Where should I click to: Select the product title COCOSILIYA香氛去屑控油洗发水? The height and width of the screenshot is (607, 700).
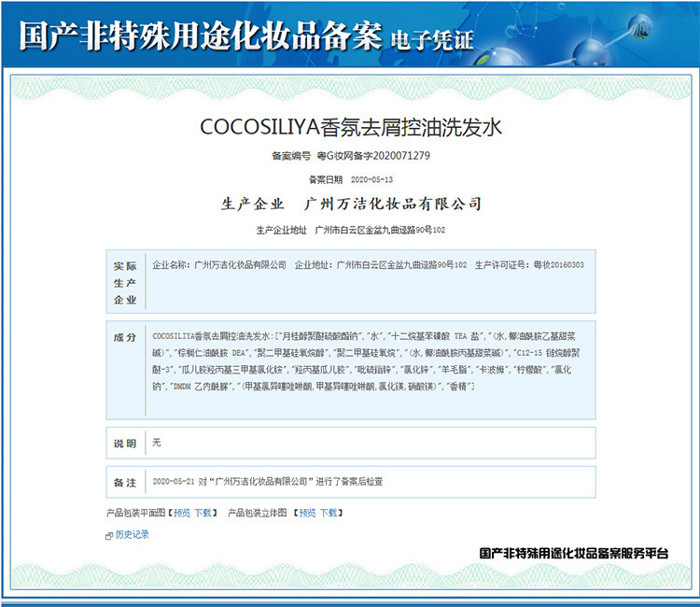[x=351, y=127]
